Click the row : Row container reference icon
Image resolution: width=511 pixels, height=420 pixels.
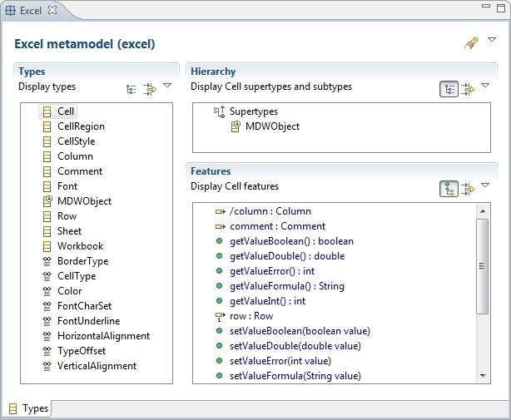tap(221, 317)
